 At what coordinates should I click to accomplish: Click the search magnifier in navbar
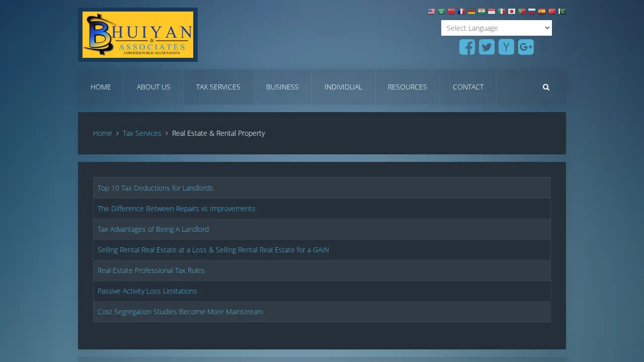pyautogui.click(x=546, y=87)
